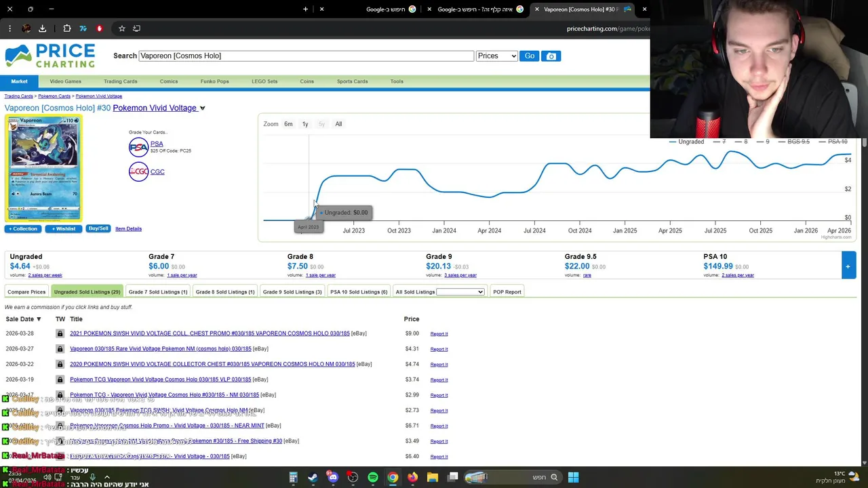
Task: Click the Go search button
Action: click(x=530, y=56)
